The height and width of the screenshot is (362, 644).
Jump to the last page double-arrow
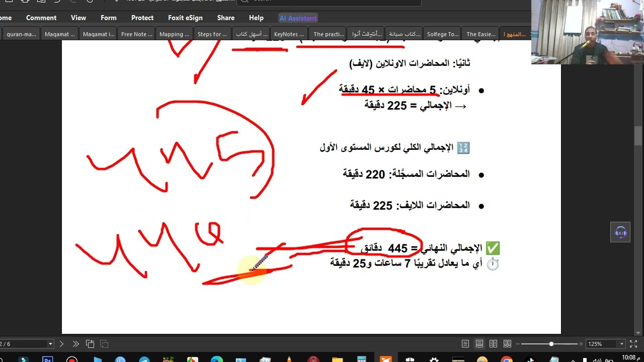(x=75, y=344)
